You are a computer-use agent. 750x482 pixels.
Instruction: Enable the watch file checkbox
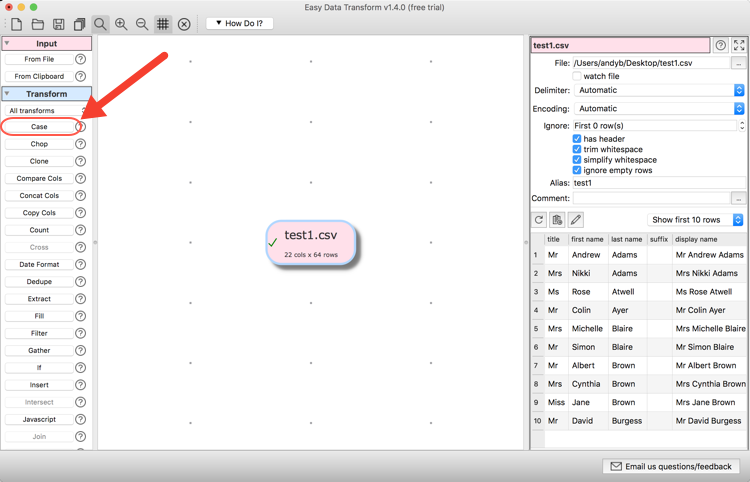pos(577,76)
